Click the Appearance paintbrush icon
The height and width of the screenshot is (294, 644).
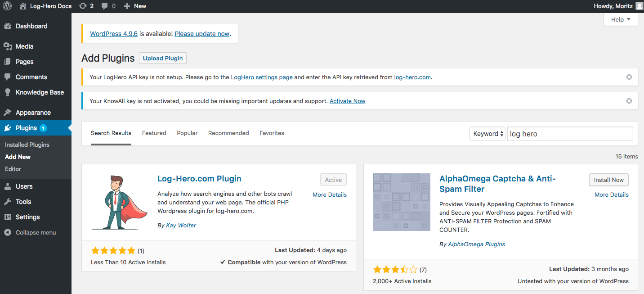pyautogui.click(x=8, y=113)
